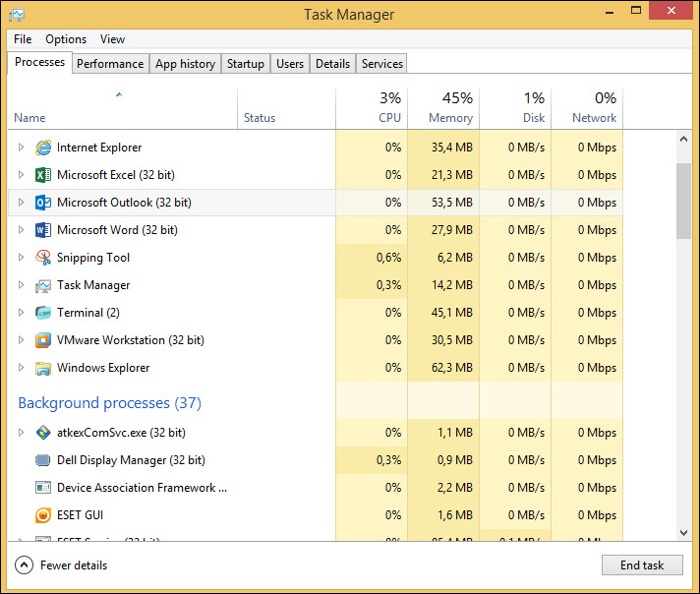Switch to the App history tab

185,64
